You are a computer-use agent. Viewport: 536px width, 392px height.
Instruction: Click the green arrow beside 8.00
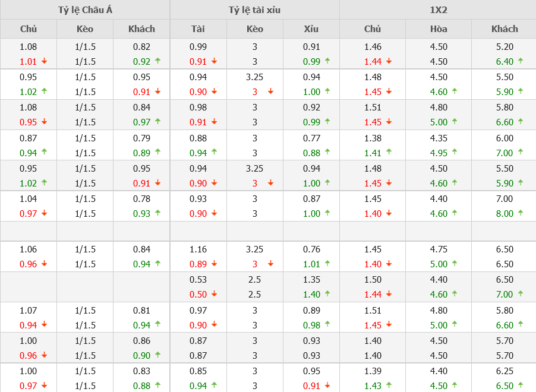click(x=521, y=213)
